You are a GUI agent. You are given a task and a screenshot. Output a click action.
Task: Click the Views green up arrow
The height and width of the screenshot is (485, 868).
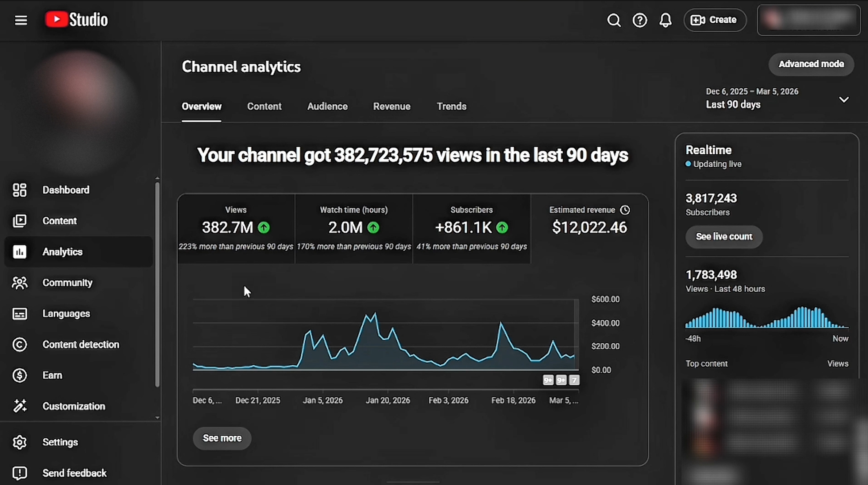coord(263,228)
